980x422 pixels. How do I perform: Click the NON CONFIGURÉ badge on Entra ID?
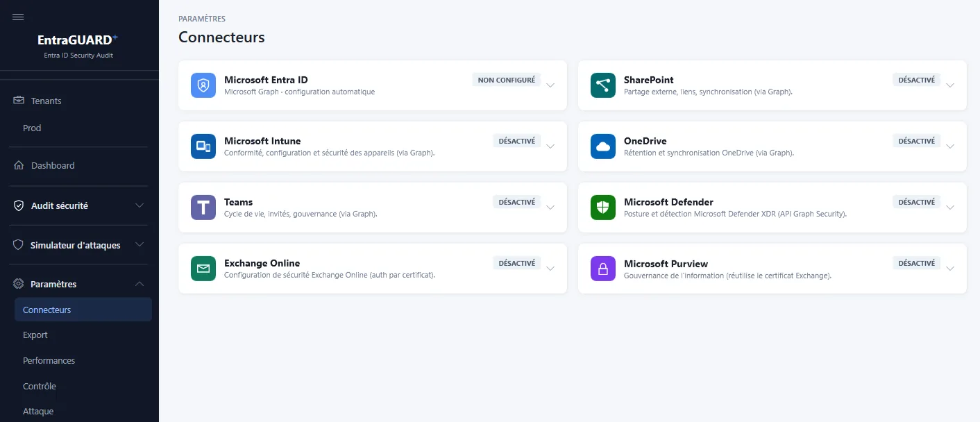(507, 80)
